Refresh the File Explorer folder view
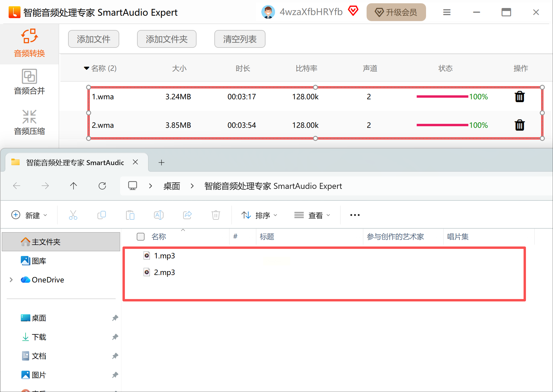The height and width of the screenshot is (392, 553). (102, 186)
